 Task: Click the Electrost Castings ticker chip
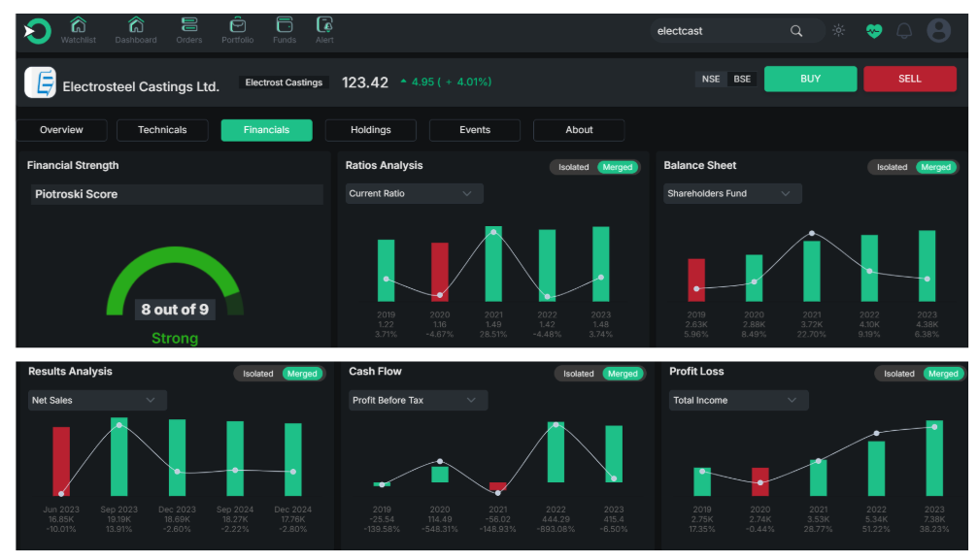pyautogui.click(x=284, y=82)
